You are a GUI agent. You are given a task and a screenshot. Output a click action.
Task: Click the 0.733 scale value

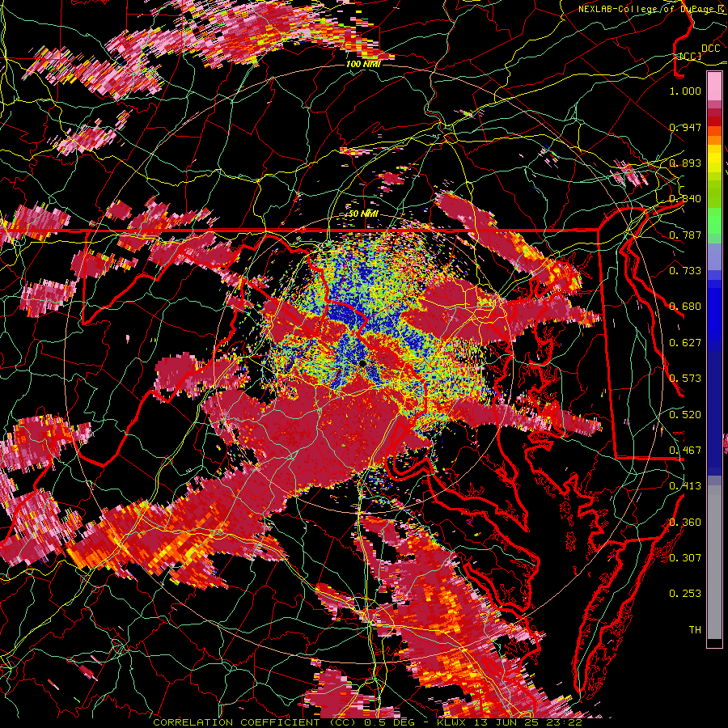685,271
